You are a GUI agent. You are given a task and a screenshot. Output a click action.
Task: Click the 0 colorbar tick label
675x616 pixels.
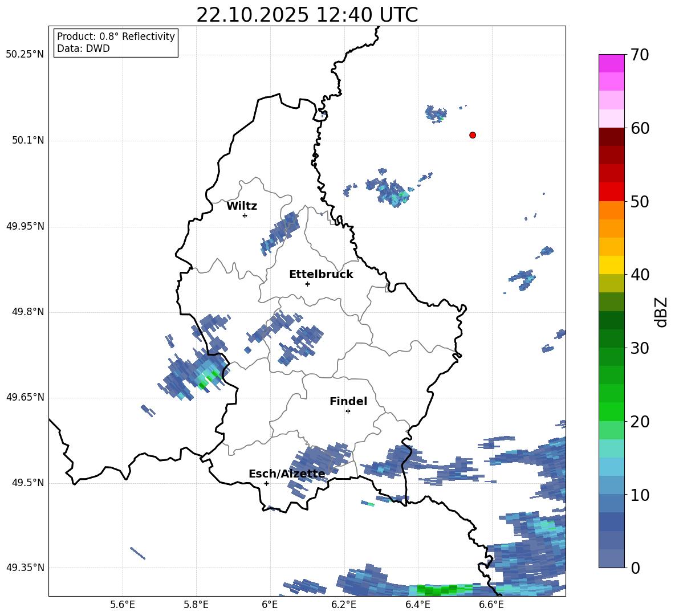pyautogui.click(x=635, y=568)
